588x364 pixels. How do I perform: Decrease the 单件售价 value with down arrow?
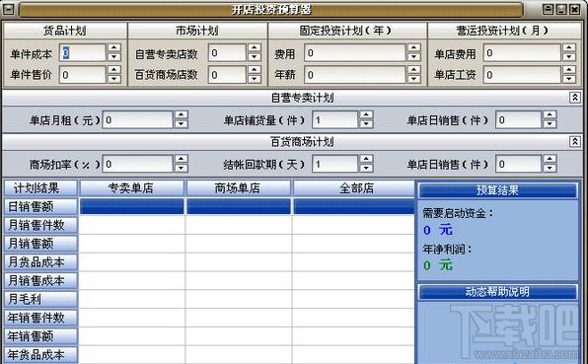(114, 79)
